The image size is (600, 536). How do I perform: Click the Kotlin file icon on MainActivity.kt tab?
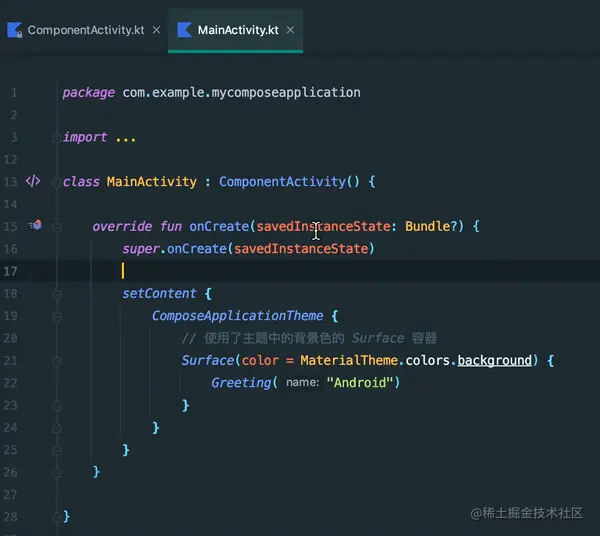(x=184, y=30)
